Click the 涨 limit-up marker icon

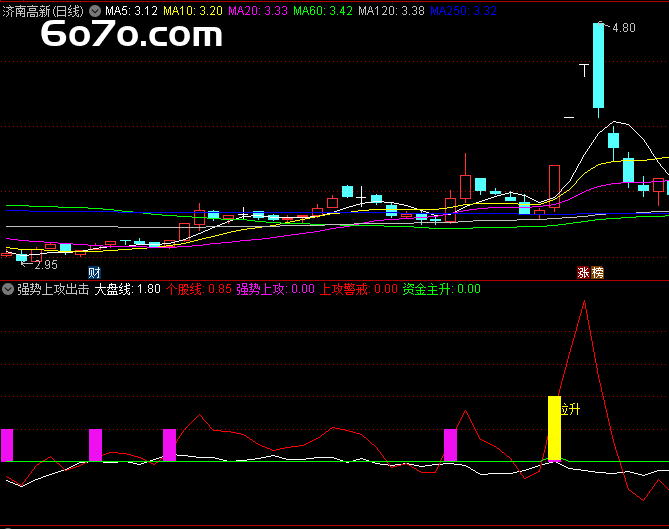pyautogui.click(x=583, y=273)
